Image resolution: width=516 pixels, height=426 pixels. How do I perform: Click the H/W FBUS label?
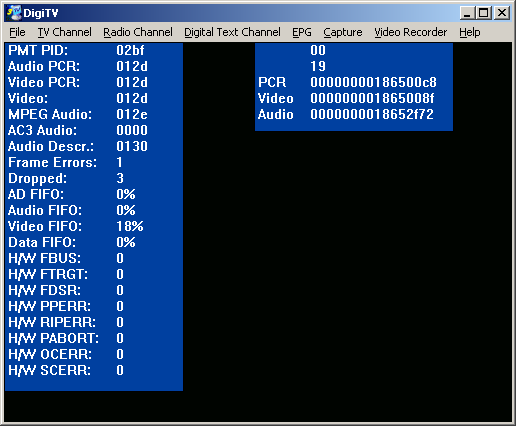44,258
